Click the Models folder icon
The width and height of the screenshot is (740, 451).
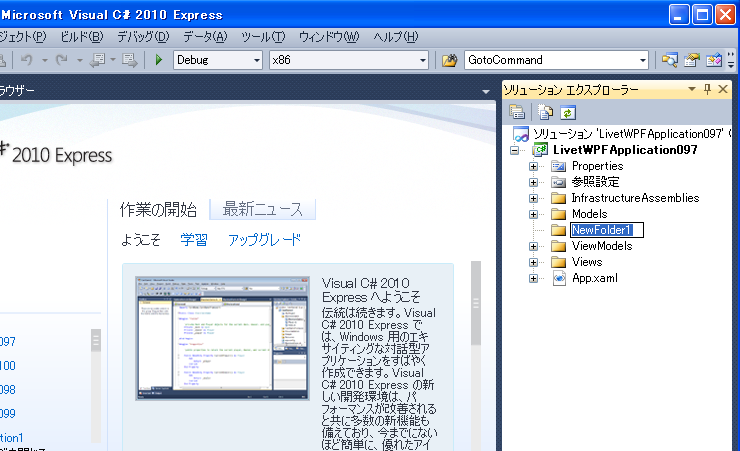[x=559, y=214]
